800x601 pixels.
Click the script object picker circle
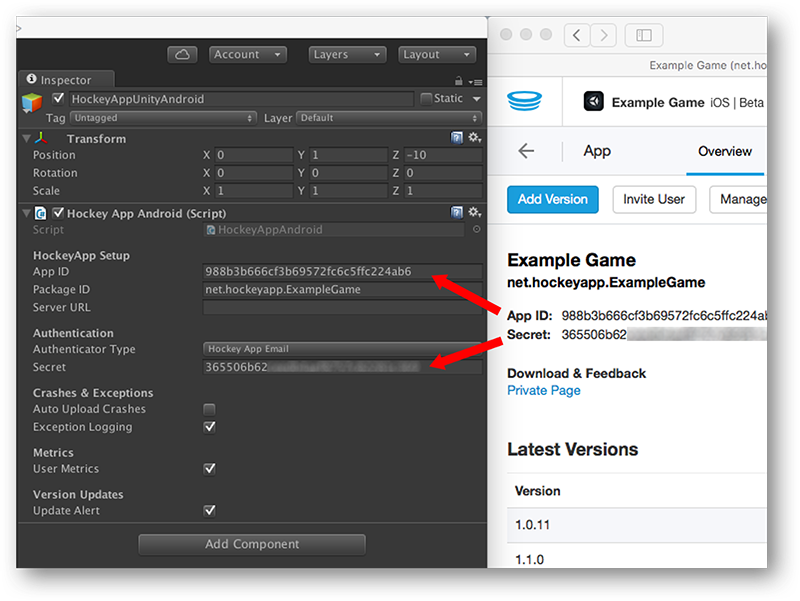[x=477, y=230]
